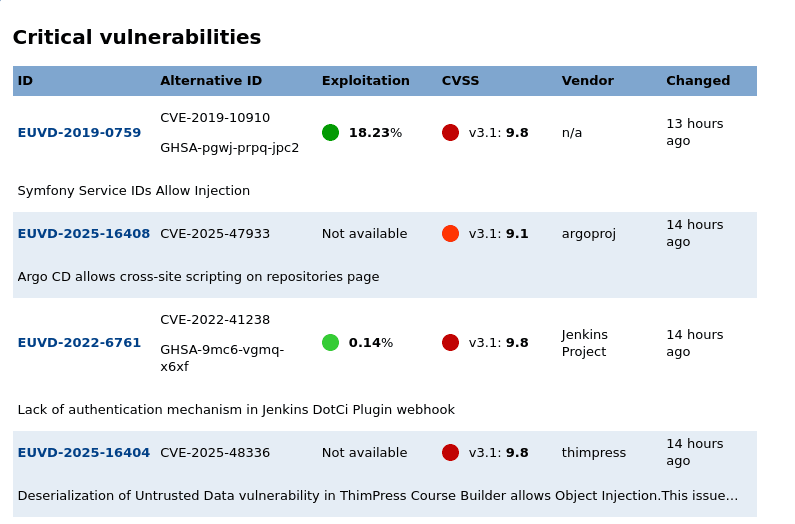This screenshot has height=524, width=795.
Task: Click the Argo CD cross-site scripting description
Action: click(198, 277)
